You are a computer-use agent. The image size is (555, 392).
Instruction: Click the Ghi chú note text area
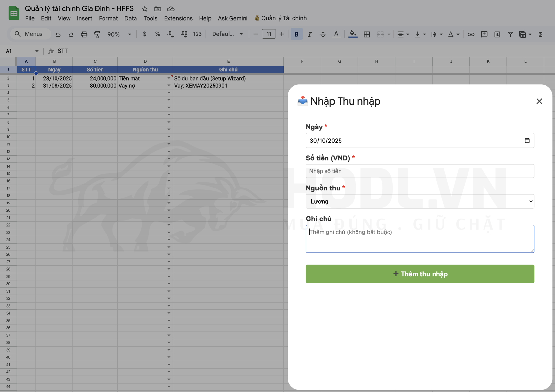click(420, 239)
